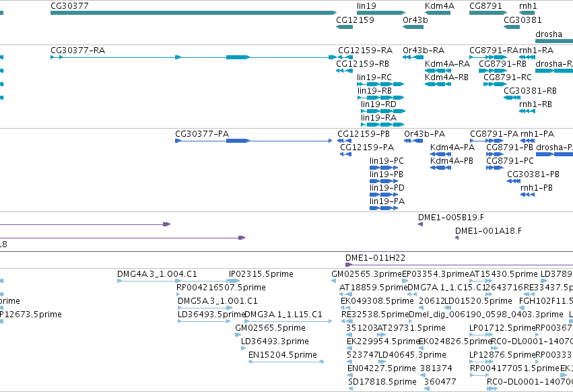
Task: Click the rnh1-PB protein
Action: coord(527,195)
